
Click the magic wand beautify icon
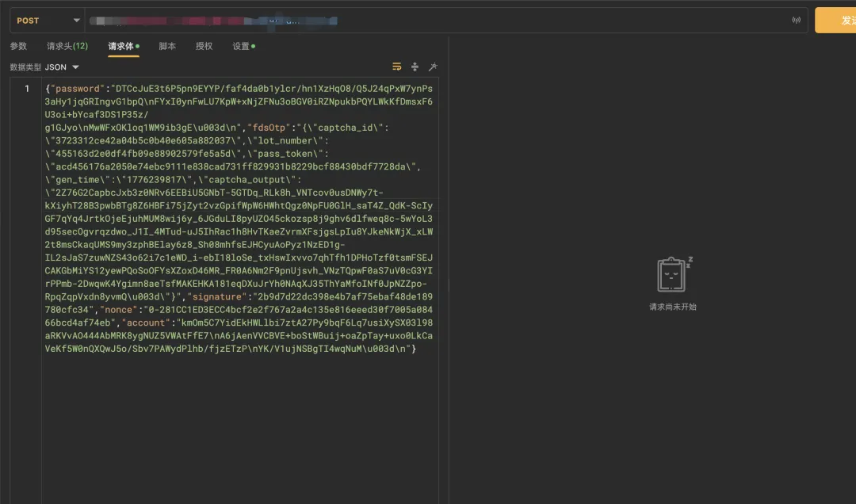pos(433,67)
